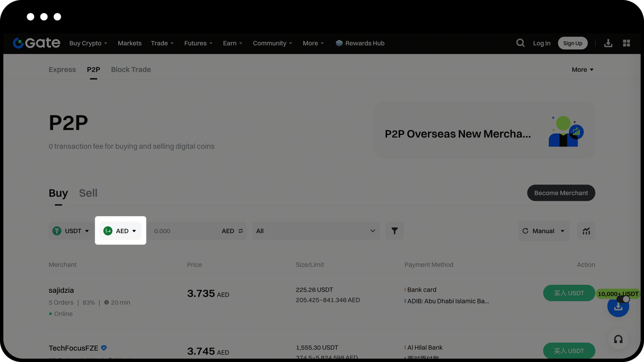Click the Gate logo
Viewport: 644px width, 362px height.
(37, 43)
